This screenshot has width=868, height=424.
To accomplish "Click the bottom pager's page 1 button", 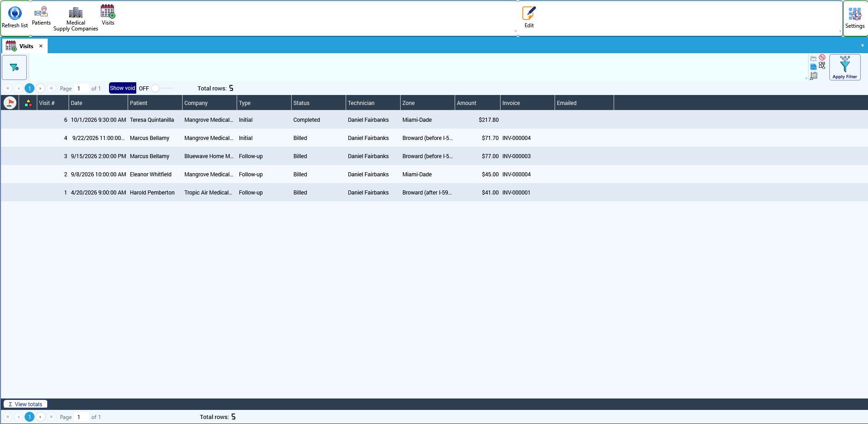I will click(30, 417).
